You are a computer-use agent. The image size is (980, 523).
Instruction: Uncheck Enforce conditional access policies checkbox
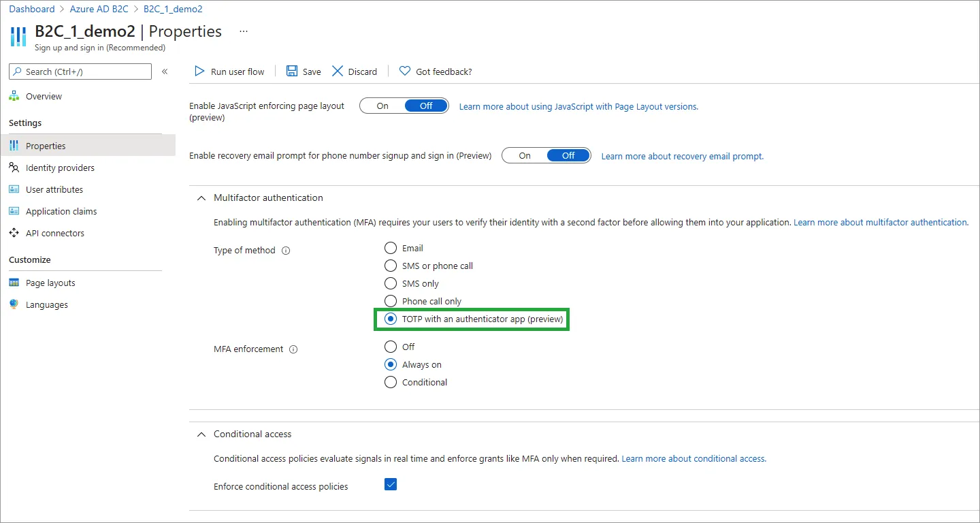391,485
